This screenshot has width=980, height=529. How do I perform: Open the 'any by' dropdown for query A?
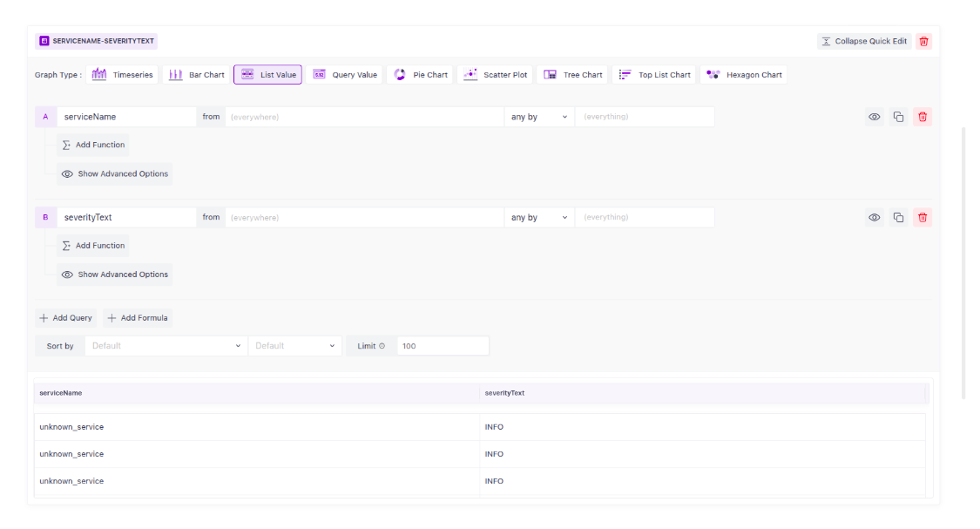(x=538, y=117)
